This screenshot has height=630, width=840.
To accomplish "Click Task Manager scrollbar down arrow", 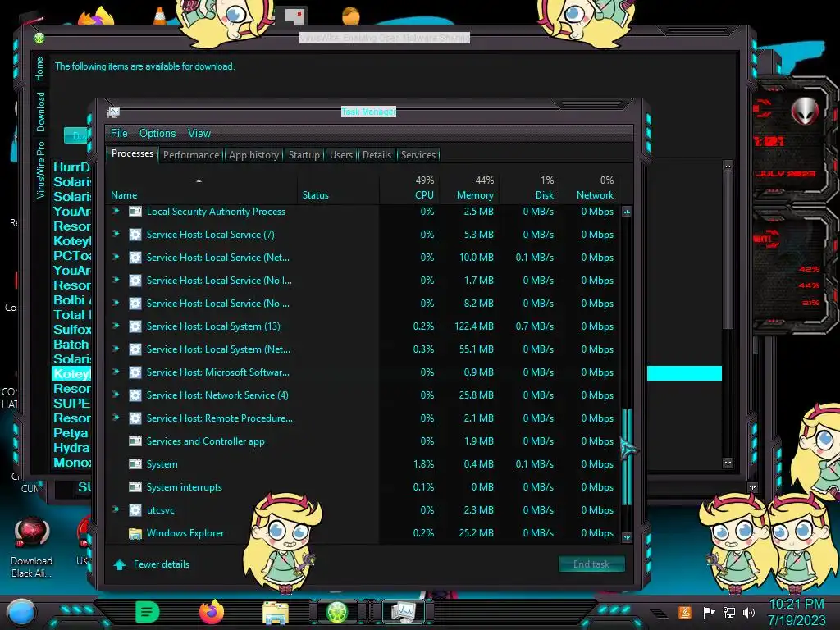I will click(x=627, y=536).
